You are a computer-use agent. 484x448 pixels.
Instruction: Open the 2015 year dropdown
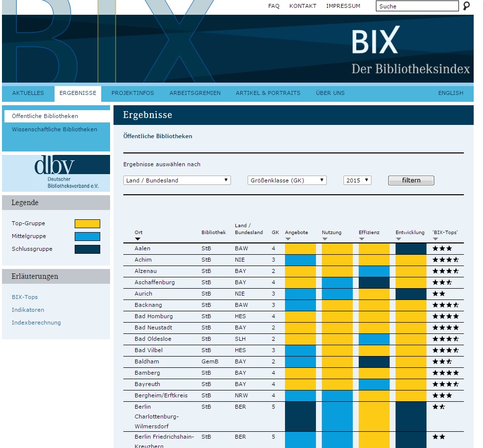click(x=357, y=180)
